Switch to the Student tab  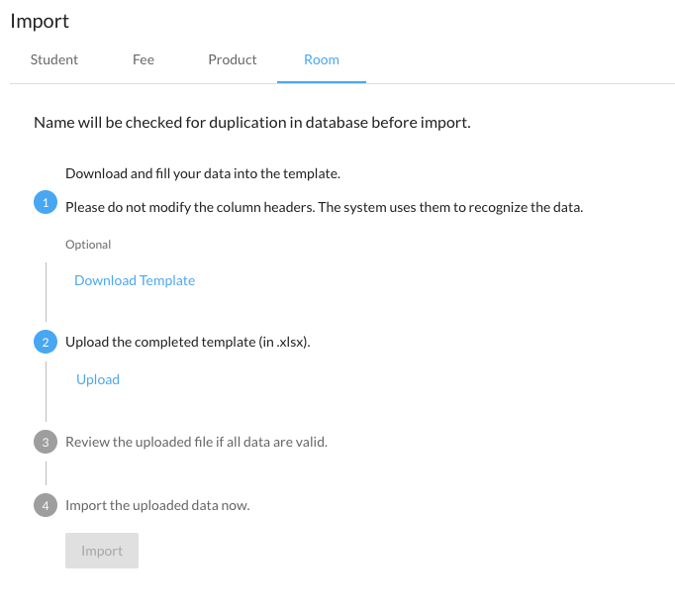pyautogui.click(x=54, y=59)
